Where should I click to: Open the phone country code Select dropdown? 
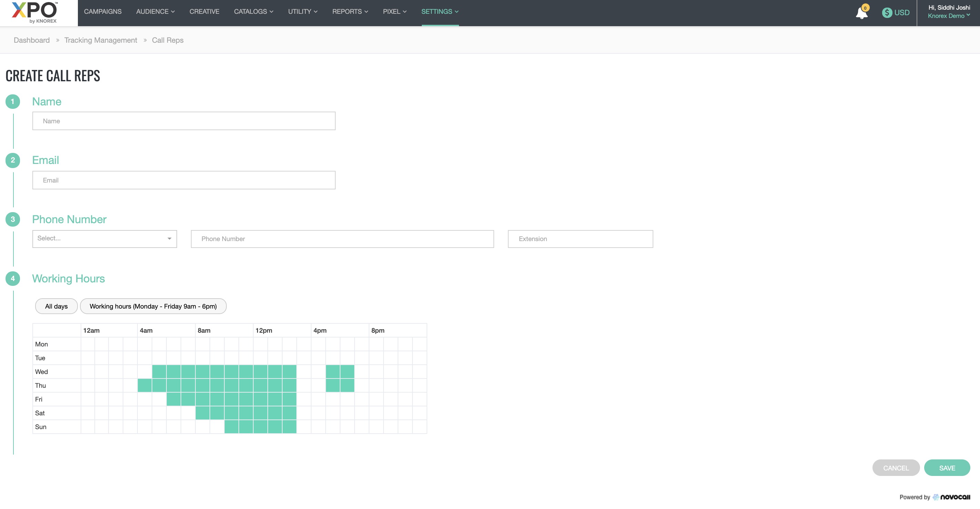point(105,239)
